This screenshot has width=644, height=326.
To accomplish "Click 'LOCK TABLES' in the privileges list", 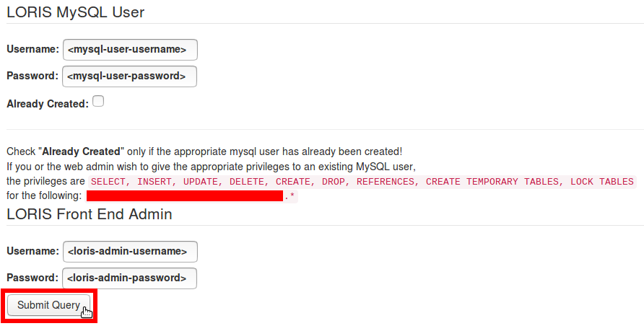I will [x=601, y=182].
